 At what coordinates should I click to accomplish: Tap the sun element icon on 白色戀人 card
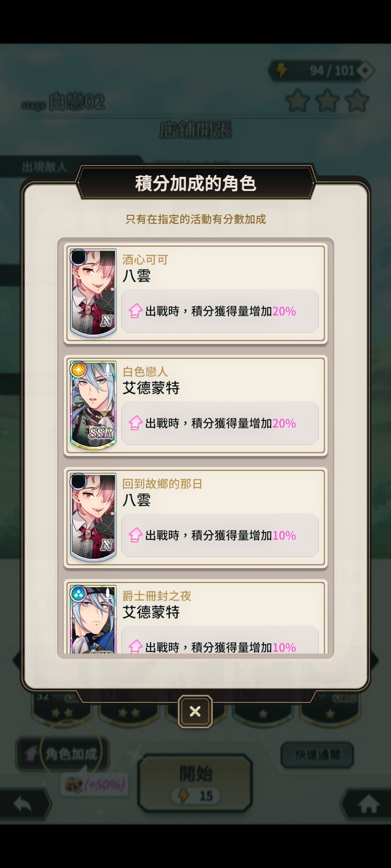tap(79, 370)
